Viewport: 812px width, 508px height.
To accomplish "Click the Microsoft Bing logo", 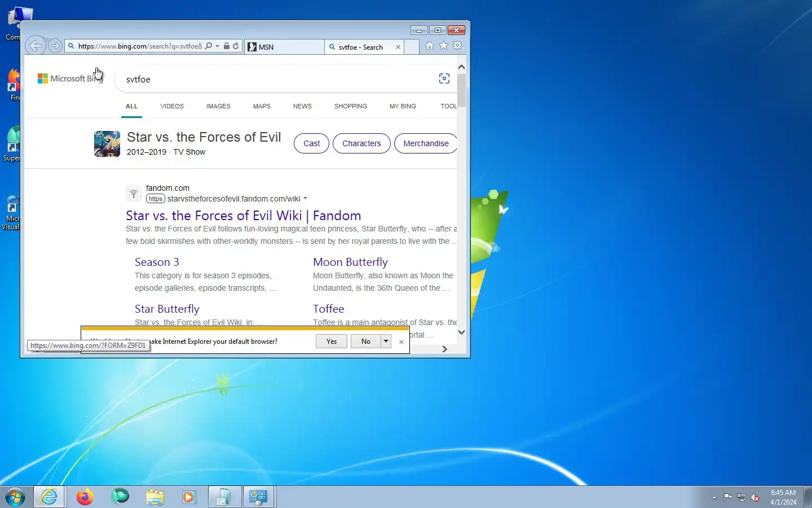I will pyautogui.click(x=70, y=78).
